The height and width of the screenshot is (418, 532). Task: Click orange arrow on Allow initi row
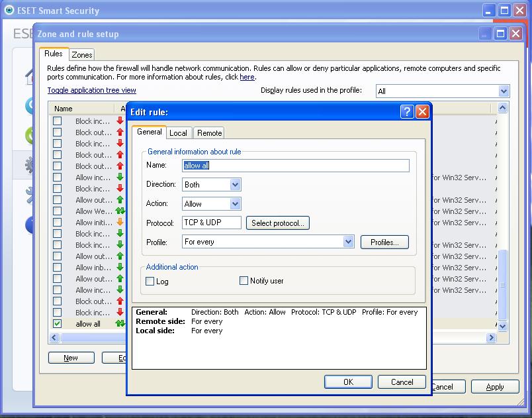pos(120,222)
